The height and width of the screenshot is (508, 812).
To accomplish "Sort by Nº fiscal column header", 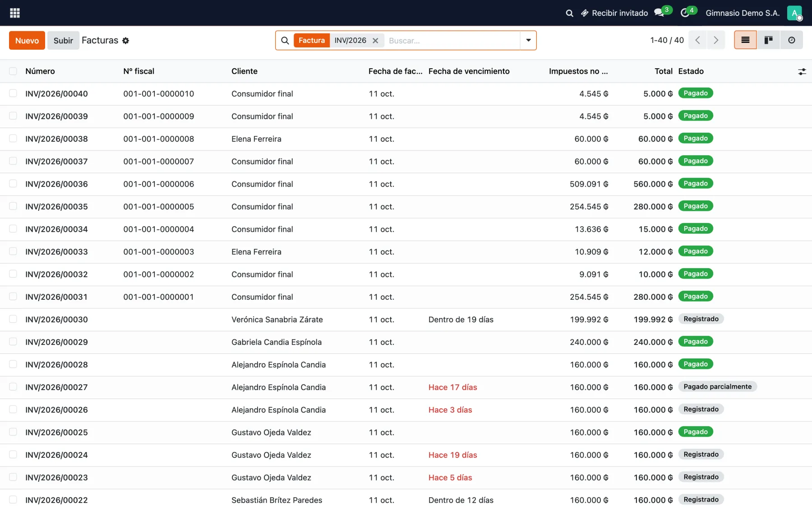I will [x=138, y=71].
